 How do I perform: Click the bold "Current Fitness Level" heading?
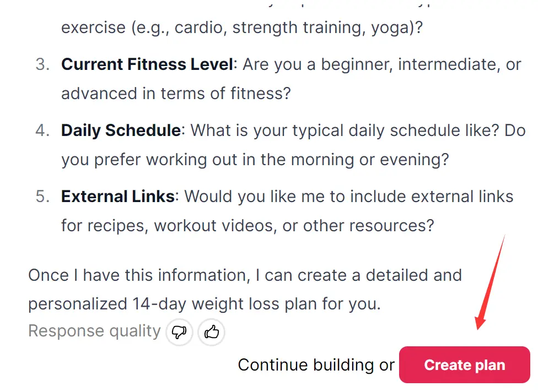tap(147, 64)
